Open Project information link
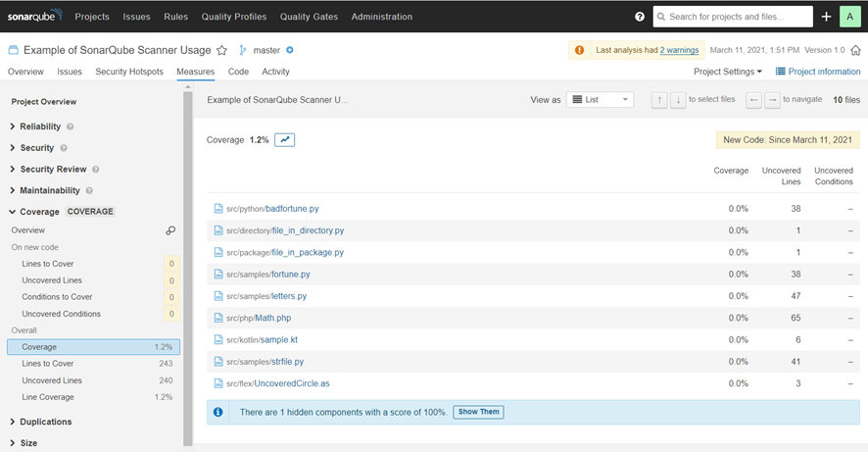The width and height of the screenshot is (868, 452). pos(818,72)
